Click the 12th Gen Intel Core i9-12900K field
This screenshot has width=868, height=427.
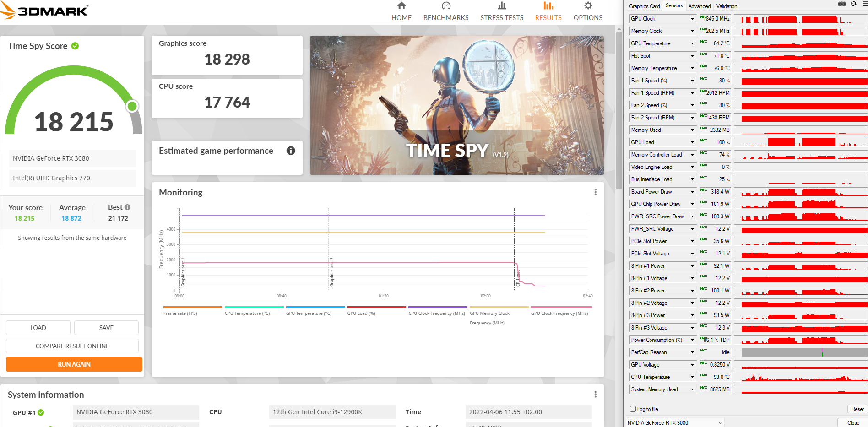pos(332,412)
